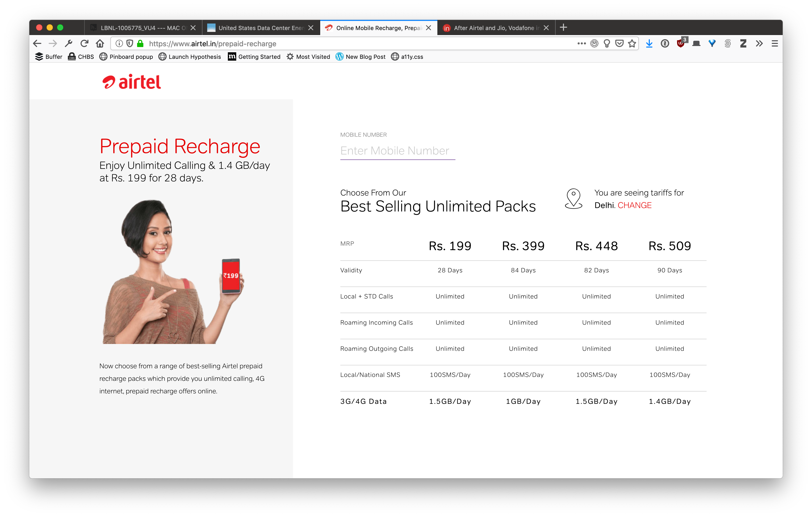Screen dimensions: 812x517
Task: Close the LBNL-1005775_VU4 tab
Action: coord(193,28)
